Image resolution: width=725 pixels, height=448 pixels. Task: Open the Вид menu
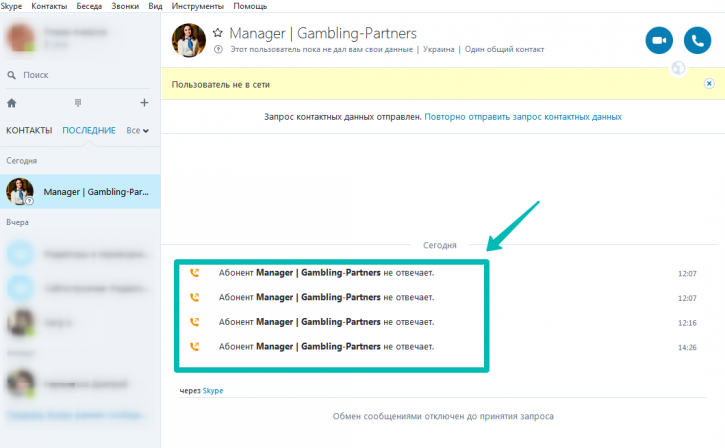coord(155,6)
